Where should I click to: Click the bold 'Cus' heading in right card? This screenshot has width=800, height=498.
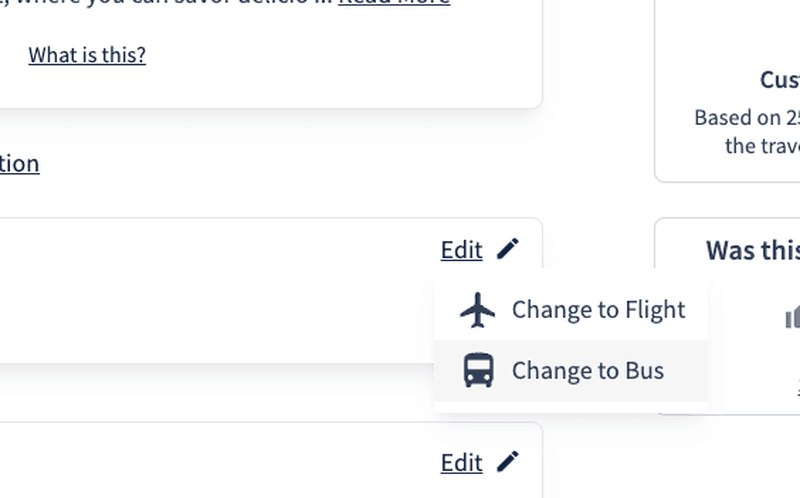[779, 80]
